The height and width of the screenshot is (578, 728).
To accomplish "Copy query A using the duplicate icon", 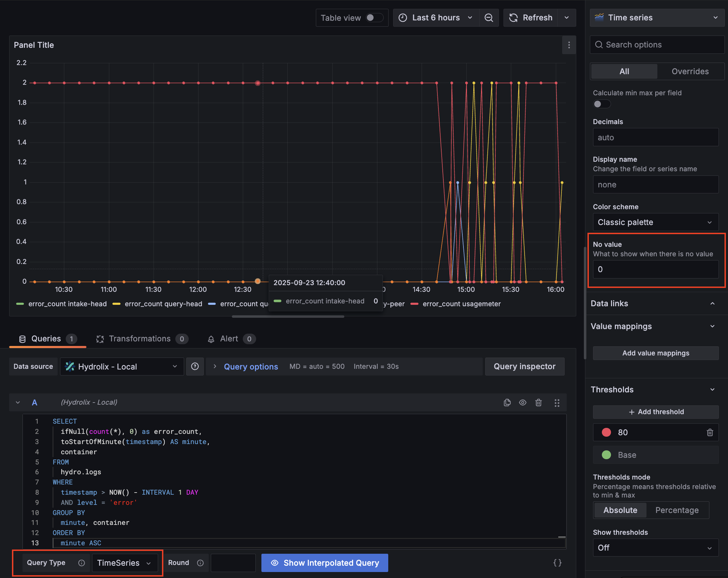I will [x=507, y=403].
